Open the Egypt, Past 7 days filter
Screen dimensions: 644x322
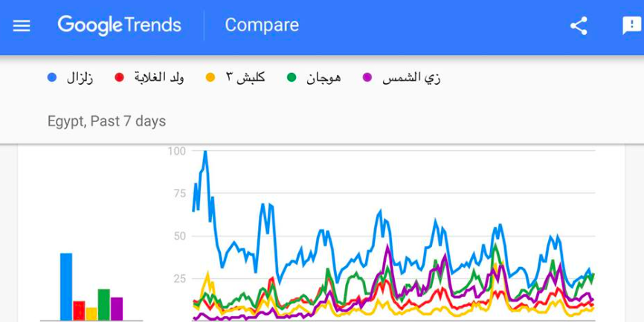coord(106,121)
